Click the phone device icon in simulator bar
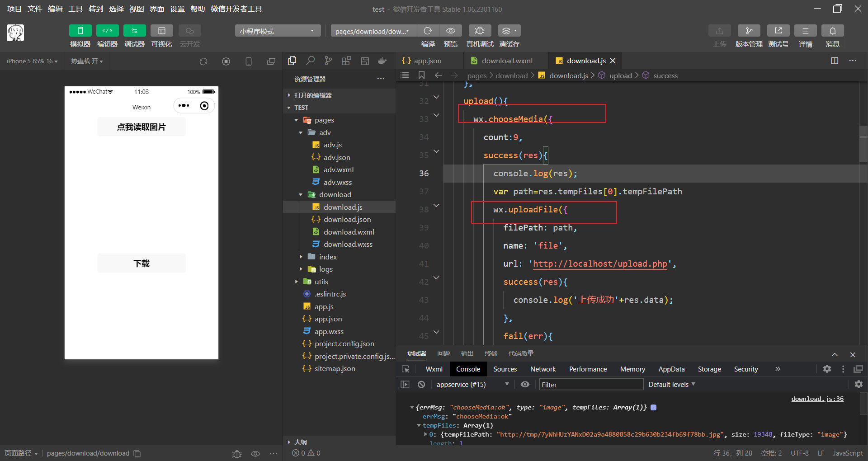The image size is (868, 461). [x=249, y=61]
